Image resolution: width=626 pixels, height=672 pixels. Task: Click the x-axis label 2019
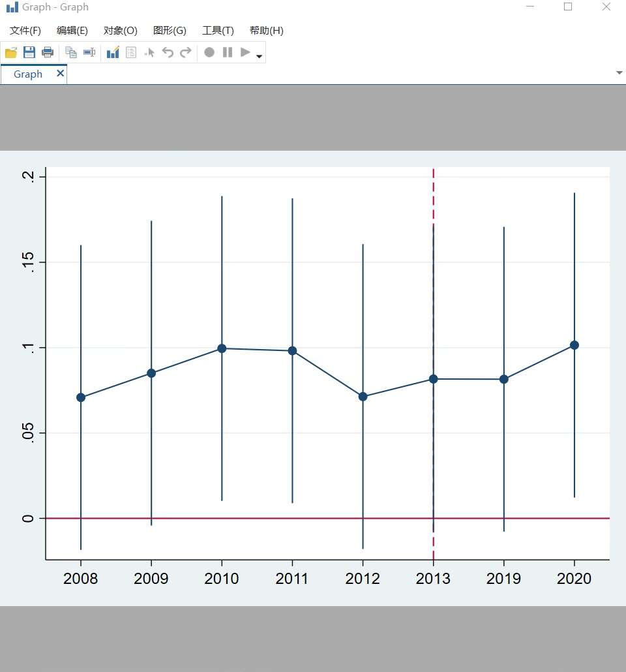[503, 579]
